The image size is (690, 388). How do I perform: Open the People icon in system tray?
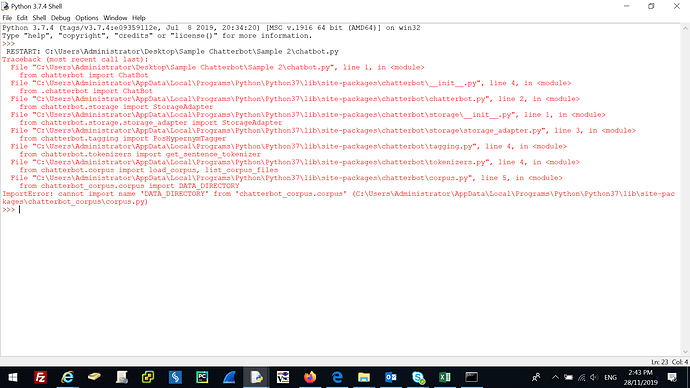pos(536,377)
